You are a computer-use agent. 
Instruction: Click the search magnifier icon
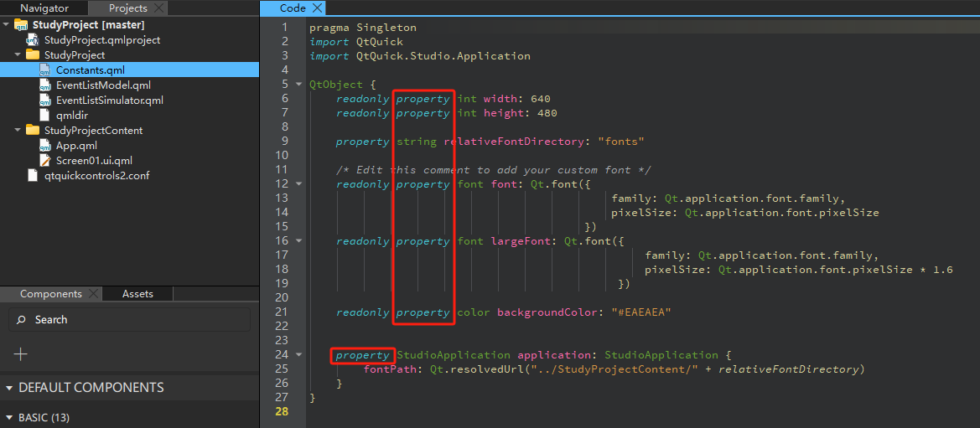[21, 319]
